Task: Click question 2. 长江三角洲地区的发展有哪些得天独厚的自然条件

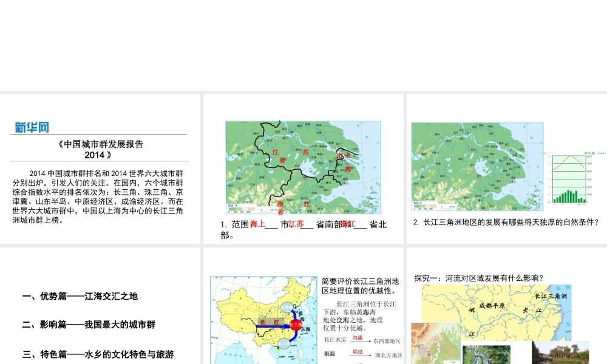Action: 506,222
